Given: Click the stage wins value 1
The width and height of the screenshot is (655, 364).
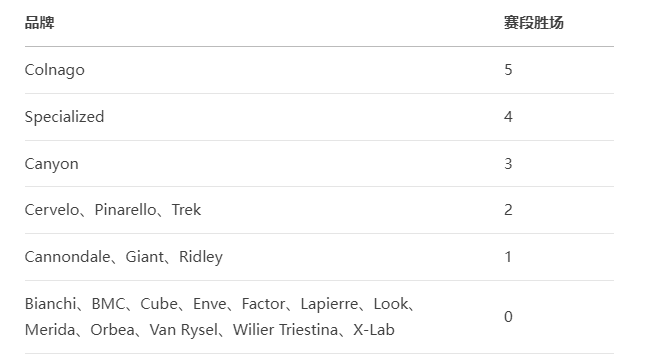Looking at the screenshot, I should click(508, 257).
